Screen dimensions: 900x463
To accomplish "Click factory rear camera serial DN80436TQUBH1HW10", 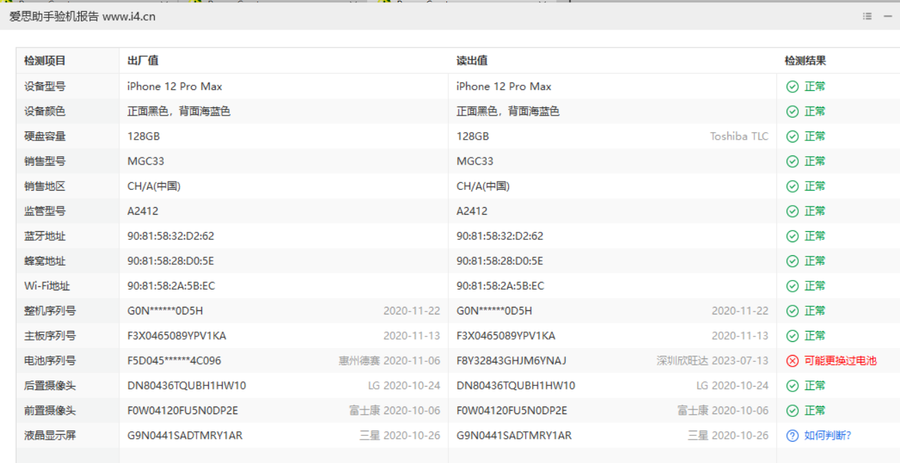I will click(x=187, y=386).
